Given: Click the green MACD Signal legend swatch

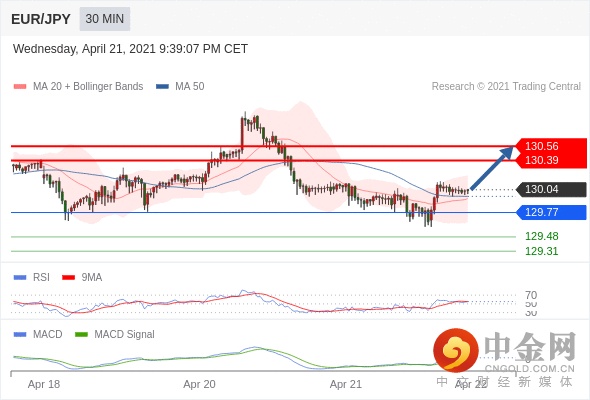Looking at the screenshot, I should pyautogui.click(x=81, y=335).
